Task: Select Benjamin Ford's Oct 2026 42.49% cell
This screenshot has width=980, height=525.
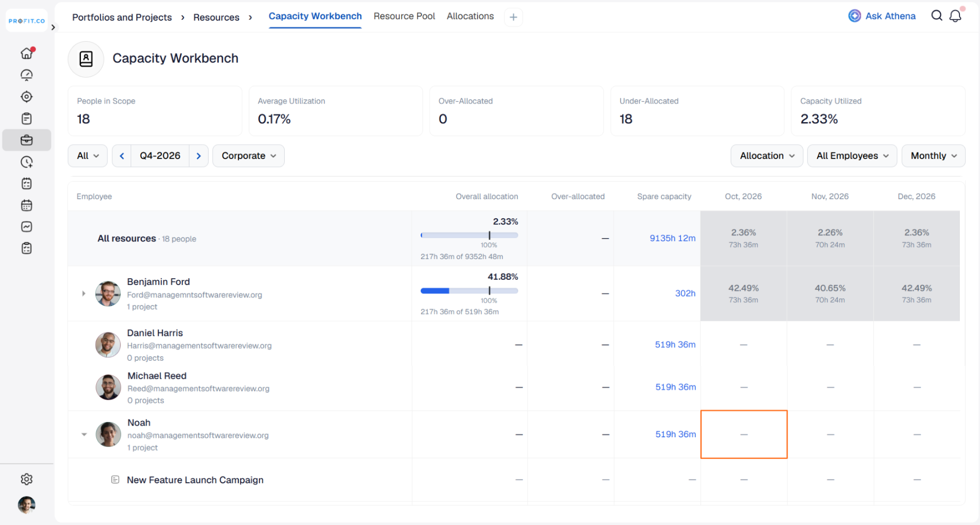Action: point(743,293)
